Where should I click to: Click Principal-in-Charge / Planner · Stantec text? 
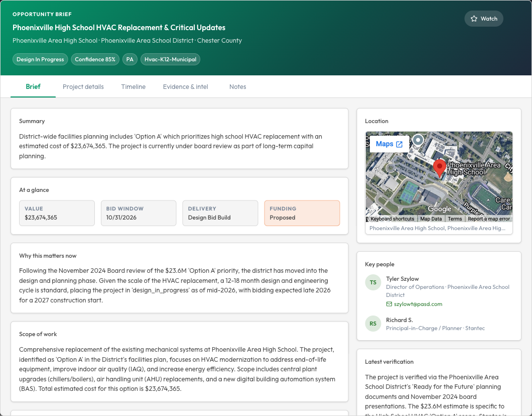[435, 329]
